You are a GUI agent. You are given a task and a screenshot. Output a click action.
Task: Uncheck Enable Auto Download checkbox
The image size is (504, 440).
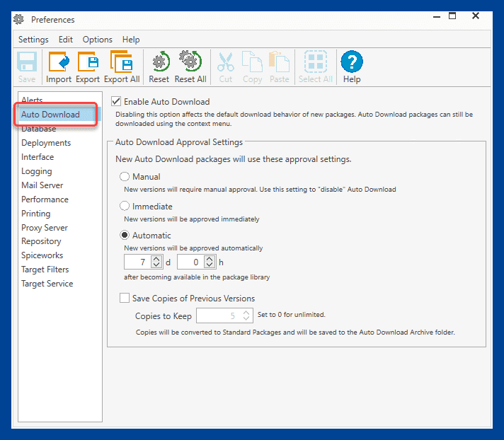coord(116,101)
